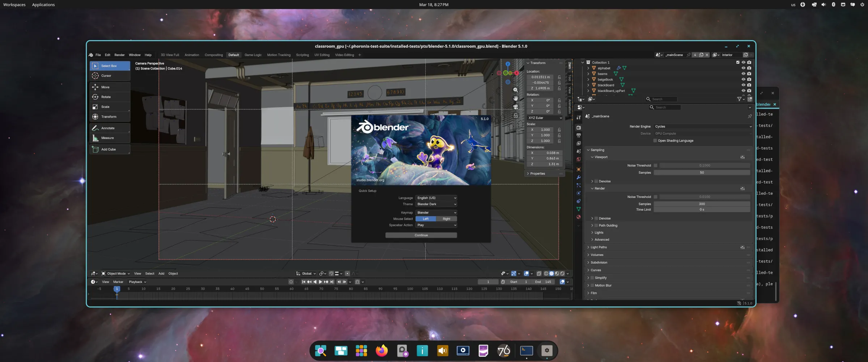Open Firefox from the dock

382,350
